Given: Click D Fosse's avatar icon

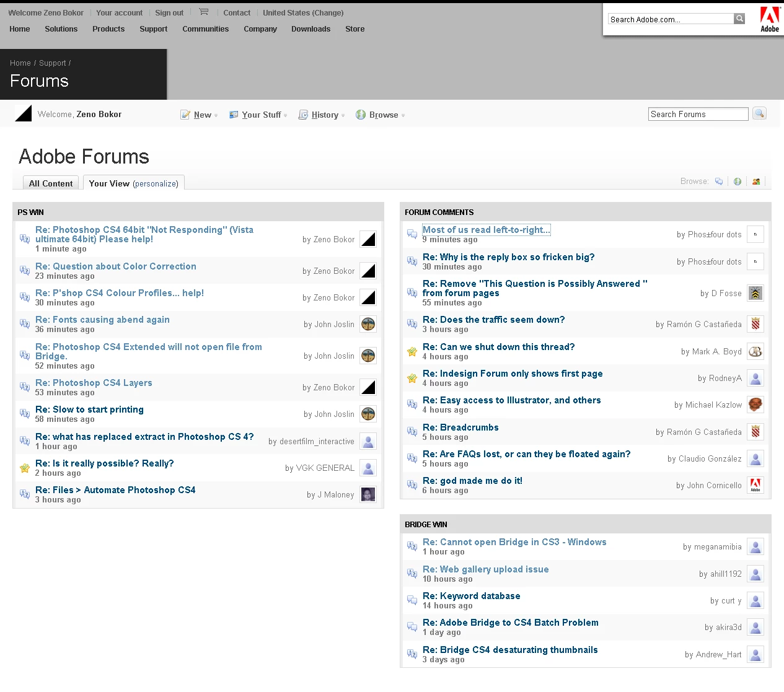Looking at the screenshot, I should pos(755,293).
